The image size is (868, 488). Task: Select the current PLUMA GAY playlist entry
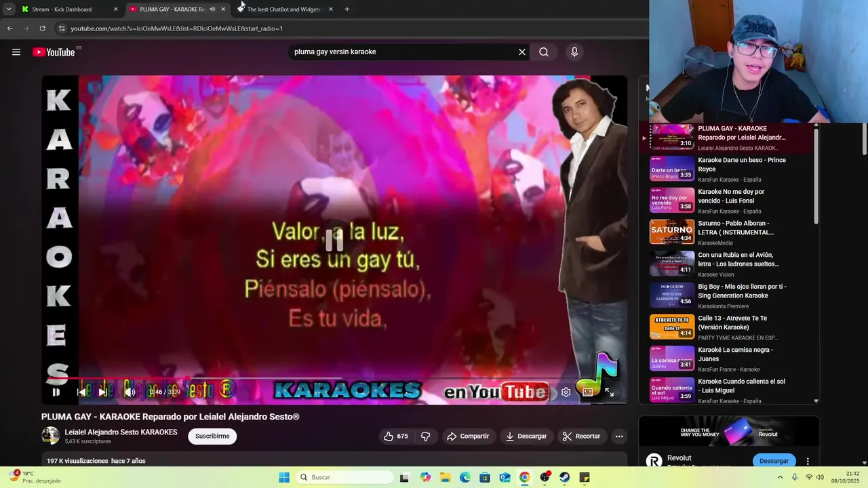click(x=727, y=138)
